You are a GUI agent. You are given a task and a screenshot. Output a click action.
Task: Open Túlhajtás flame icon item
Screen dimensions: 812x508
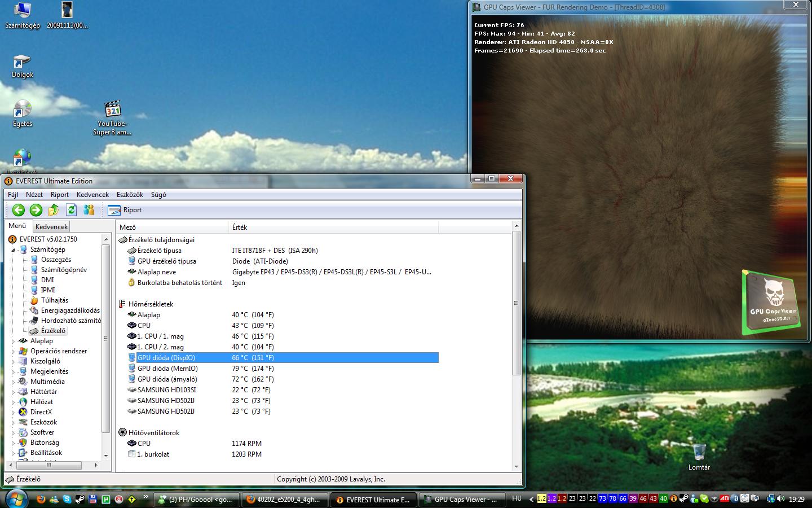pyautogui.click(x=54, y=300)
